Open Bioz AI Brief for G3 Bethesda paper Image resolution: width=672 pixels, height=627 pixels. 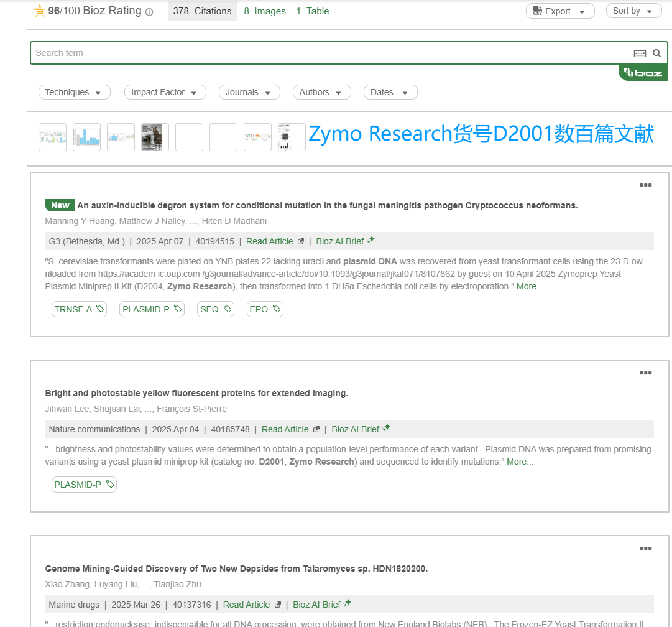[345, 241]
